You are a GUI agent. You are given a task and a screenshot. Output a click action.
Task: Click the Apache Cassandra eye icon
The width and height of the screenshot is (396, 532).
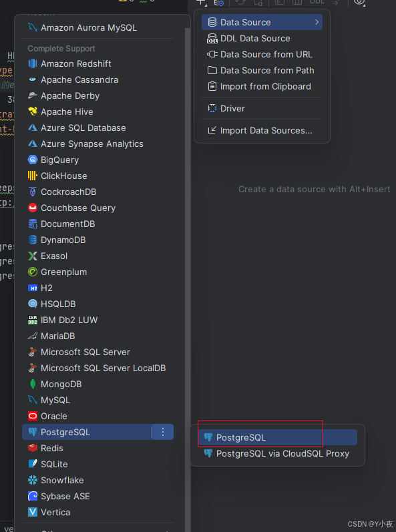(33, 79)
